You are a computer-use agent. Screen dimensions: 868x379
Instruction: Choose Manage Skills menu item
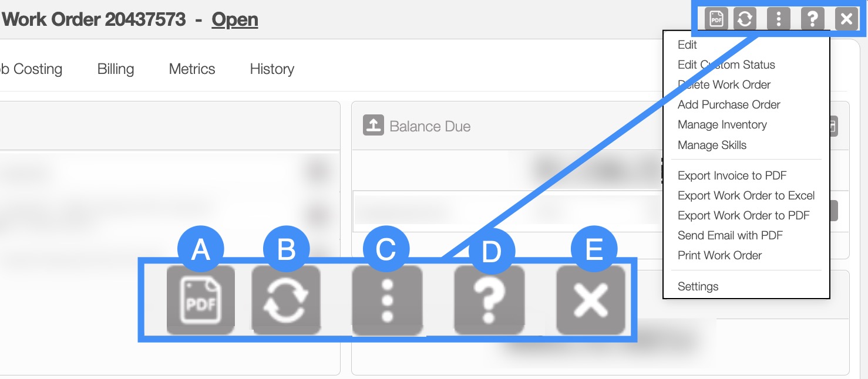coord(712,145)
